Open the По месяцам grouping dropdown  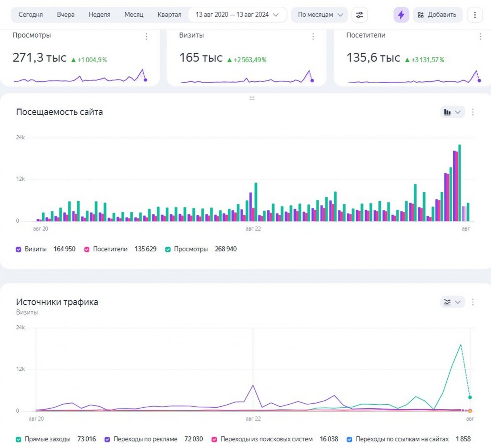[320, 15]
